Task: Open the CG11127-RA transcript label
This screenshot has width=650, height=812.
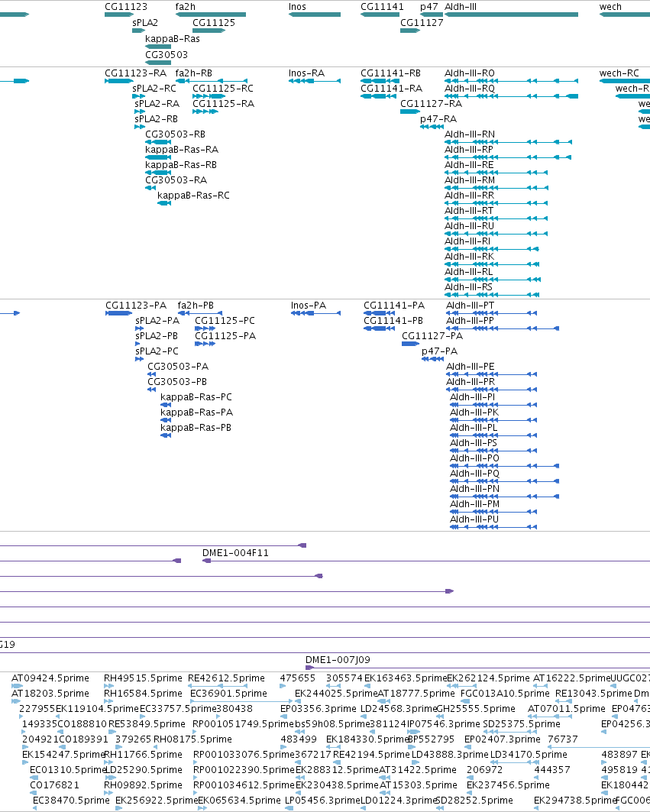Action: (x=432, y=104)
